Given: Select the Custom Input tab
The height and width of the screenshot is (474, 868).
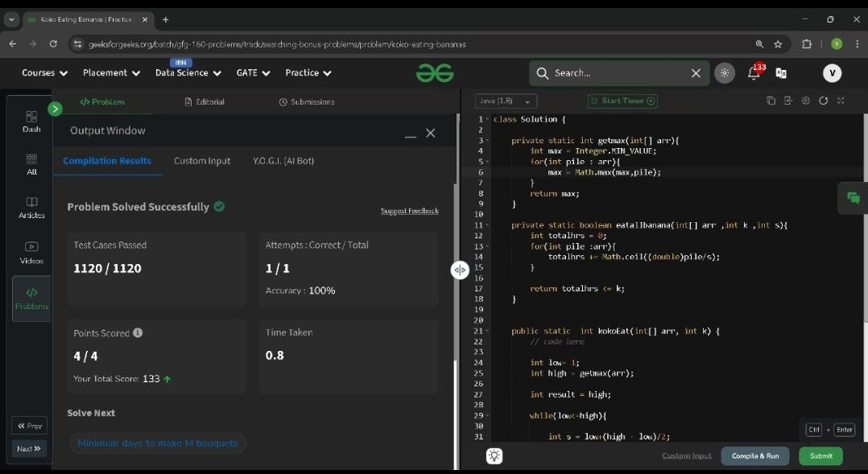Looking at the screenshot, I should 202,161.
